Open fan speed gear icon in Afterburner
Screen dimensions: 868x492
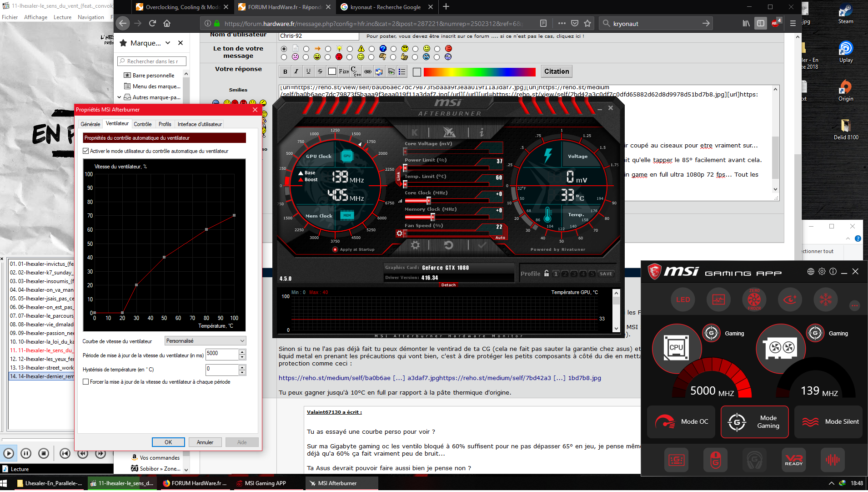(399, 233)
